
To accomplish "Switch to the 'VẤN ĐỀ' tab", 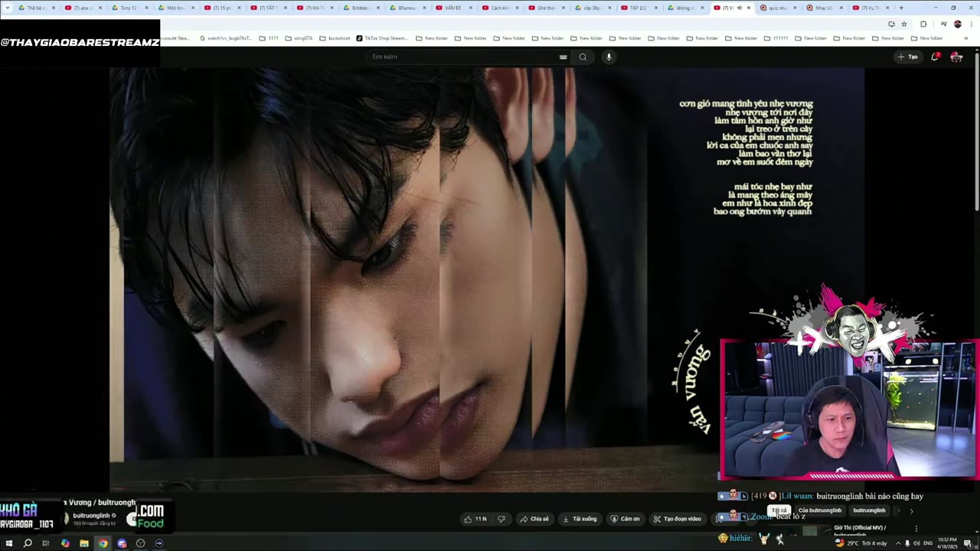I will click(453, 8).
